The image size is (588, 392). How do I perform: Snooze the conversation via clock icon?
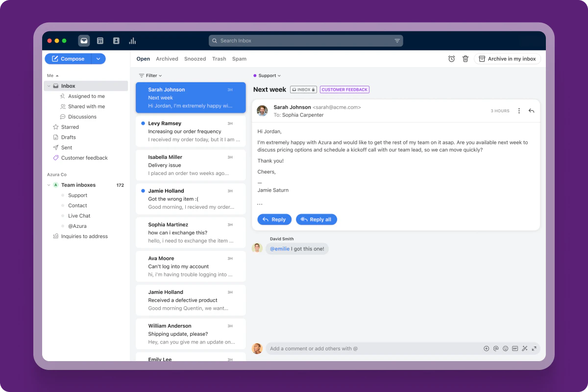[x=451, y=58]
